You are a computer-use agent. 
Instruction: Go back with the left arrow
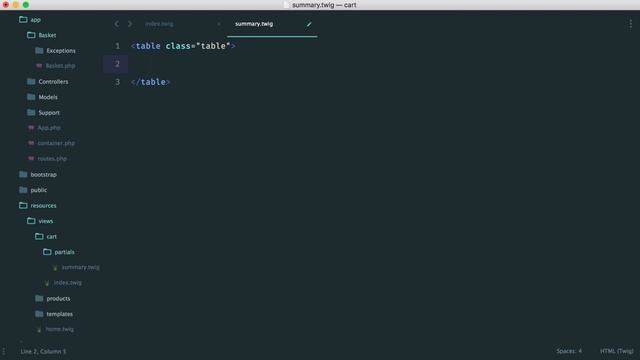click(117, 24)
